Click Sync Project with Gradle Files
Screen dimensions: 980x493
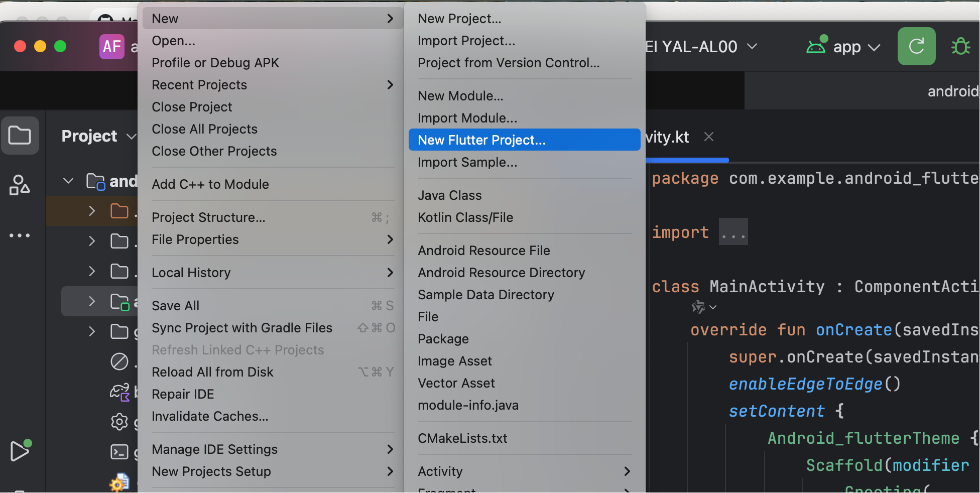(x=242, y=328)
